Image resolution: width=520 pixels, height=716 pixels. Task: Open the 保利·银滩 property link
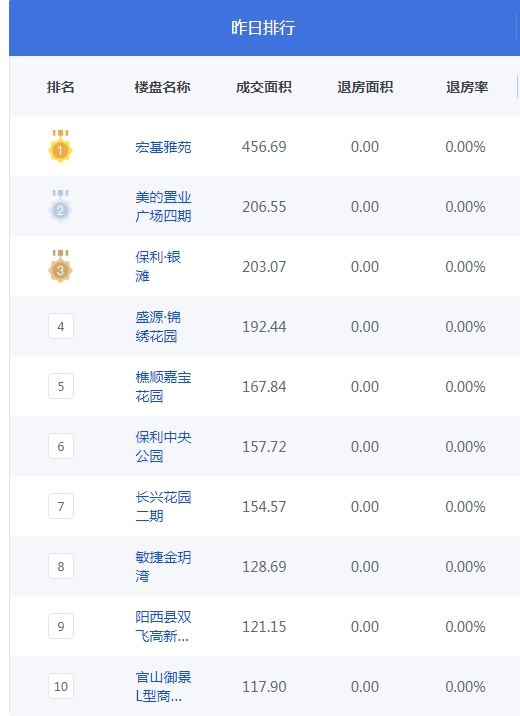coord(158,266)
